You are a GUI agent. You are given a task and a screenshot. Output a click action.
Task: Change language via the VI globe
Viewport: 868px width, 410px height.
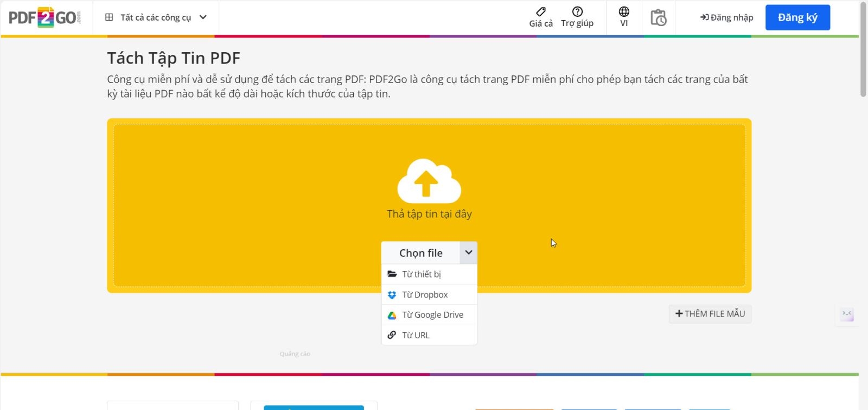[624, 17]
